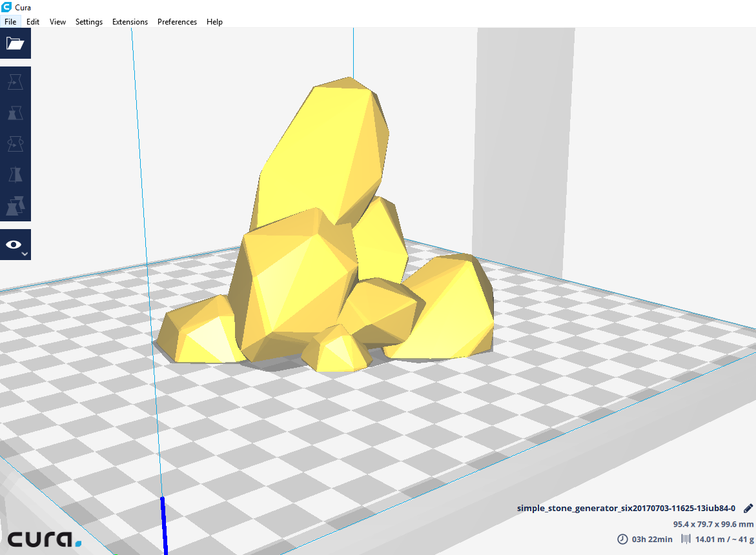Click the dimensions text 95.4 x 79.7 x 99.6 mm
The height and width of the screenshot is (555, 756).
pyautogui.click(x=713, y=524)
